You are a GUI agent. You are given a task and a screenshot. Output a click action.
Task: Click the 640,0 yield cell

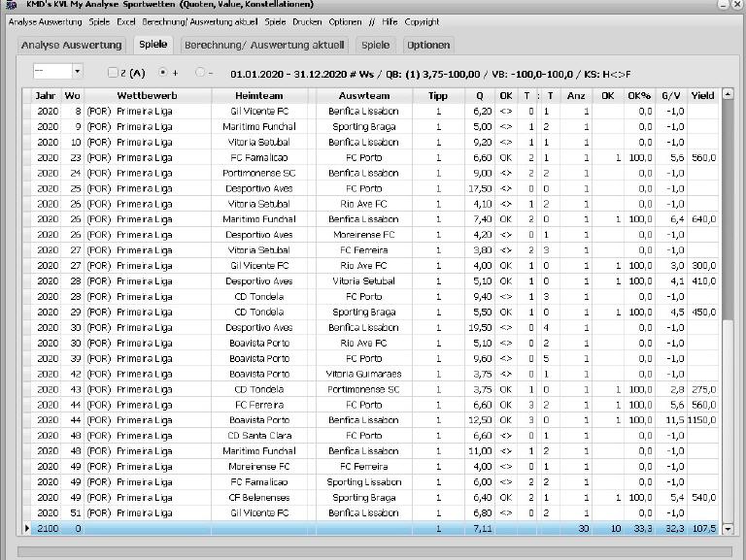click(702, 219)
